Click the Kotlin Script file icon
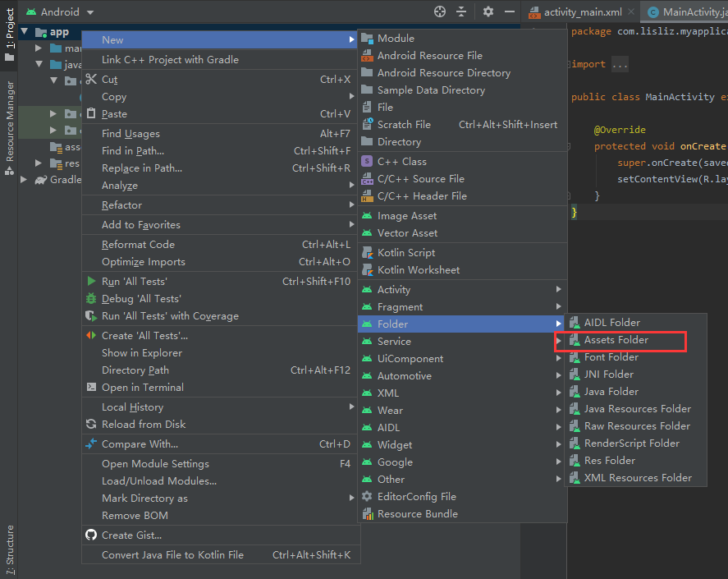728x579 pixels. pos(367,253)
